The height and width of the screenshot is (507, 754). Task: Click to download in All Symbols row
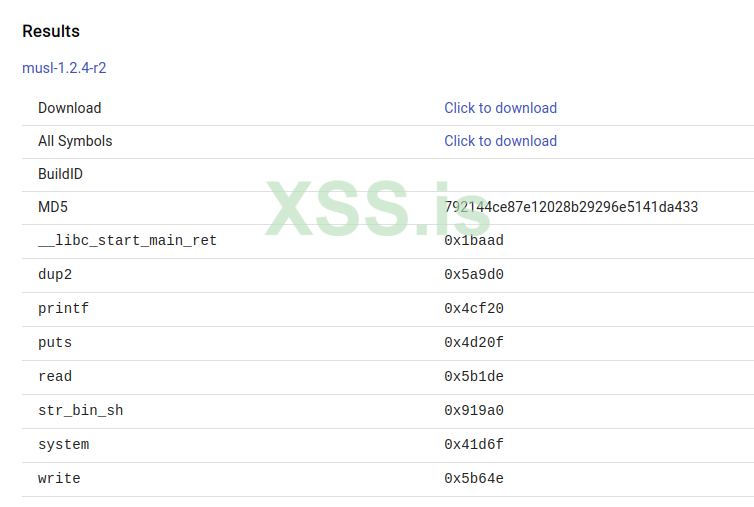click(500, 141)
